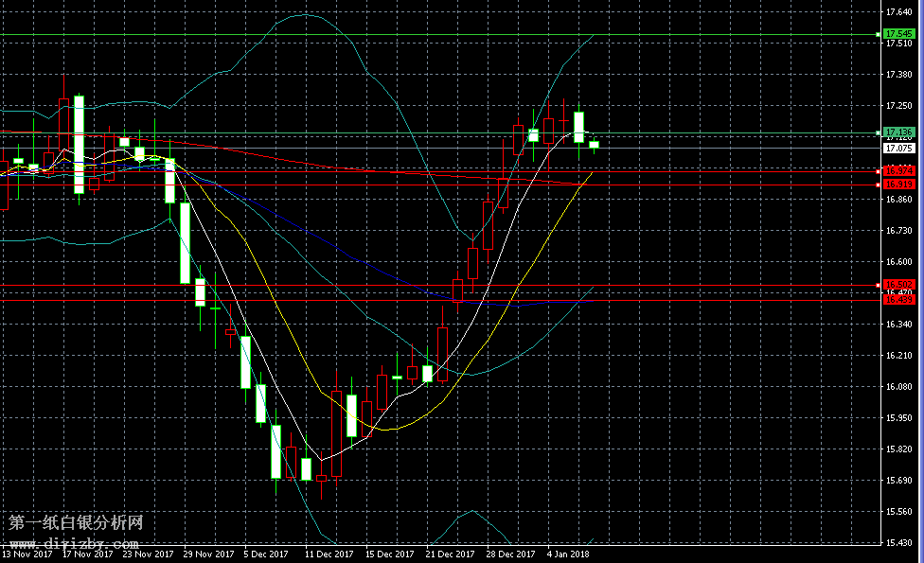Click the 17.640 price scale value
This screenshot has height=563, width=924.
pos(897,12)
